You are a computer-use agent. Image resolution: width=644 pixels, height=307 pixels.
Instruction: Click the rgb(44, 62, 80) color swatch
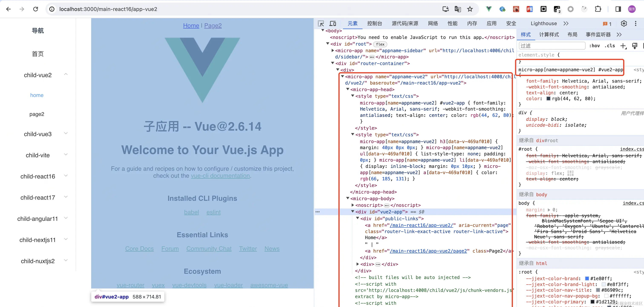click(548, 99)
